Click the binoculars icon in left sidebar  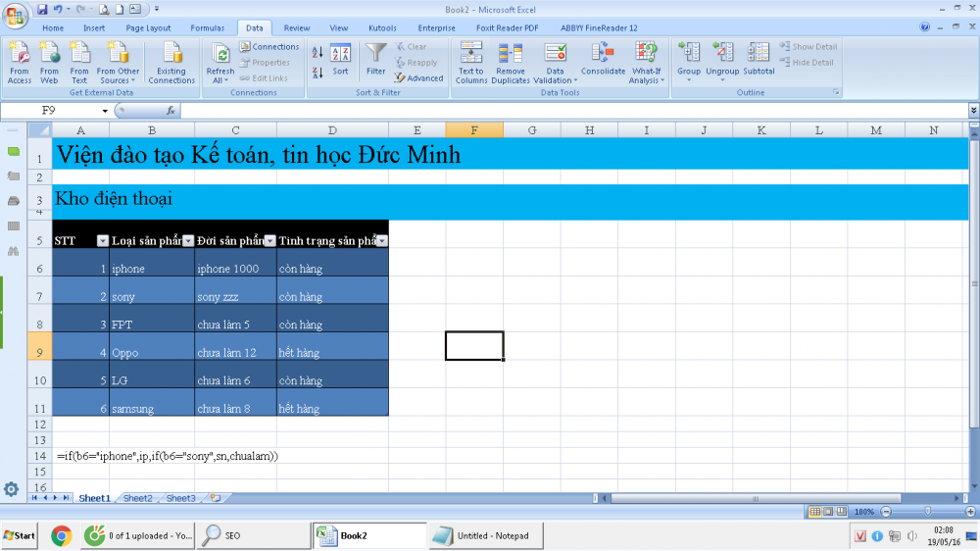tap(13, 251)
